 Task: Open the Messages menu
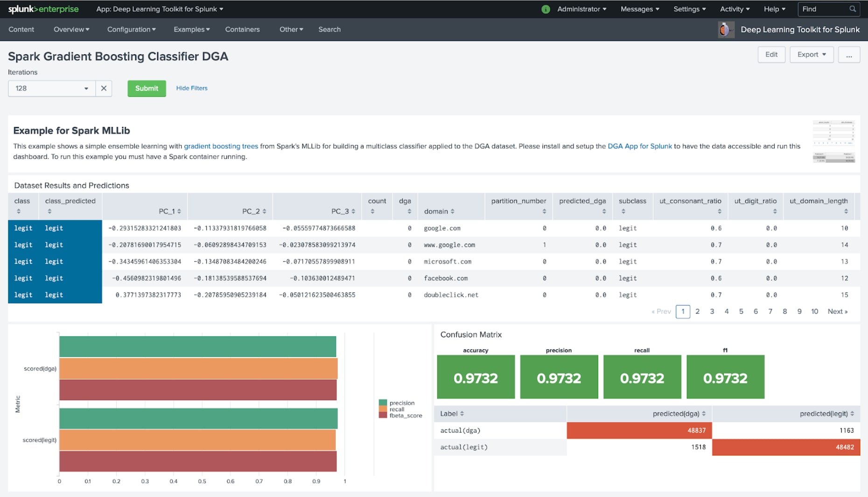(x=640, y=9)
